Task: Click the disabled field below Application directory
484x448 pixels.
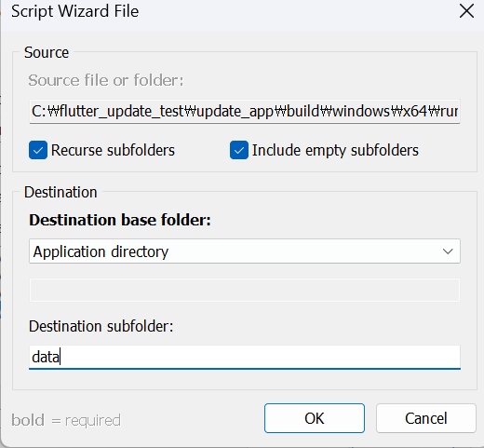Action: point(245,290)
